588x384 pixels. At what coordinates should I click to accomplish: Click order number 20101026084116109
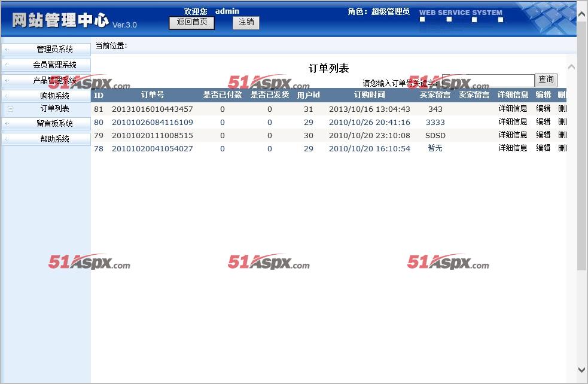coord(153,122)
